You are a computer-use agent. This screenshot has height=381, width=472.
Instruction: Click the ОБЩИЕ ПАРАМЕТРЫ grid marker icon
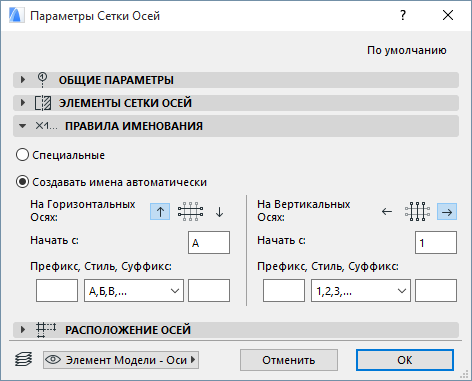click(42, 80)
